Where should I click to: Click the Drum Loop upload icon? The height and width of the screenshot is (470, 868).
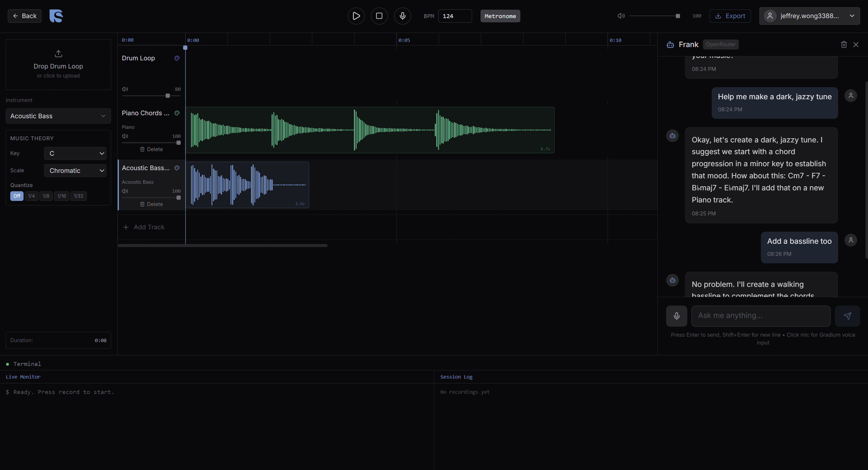58,54
